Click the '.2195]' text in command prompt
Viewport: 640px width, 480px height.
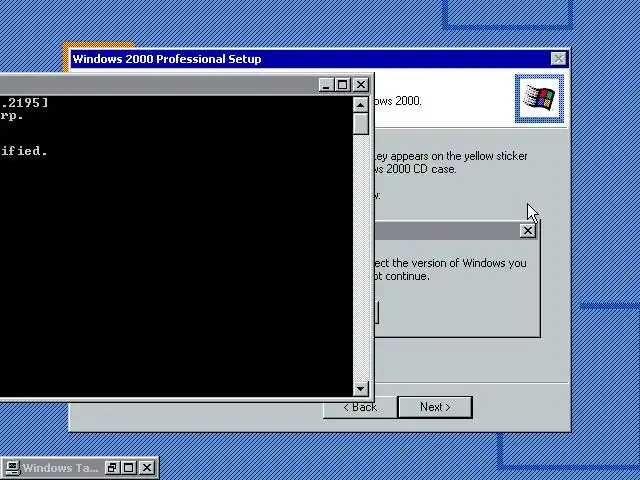click(24, 102)
